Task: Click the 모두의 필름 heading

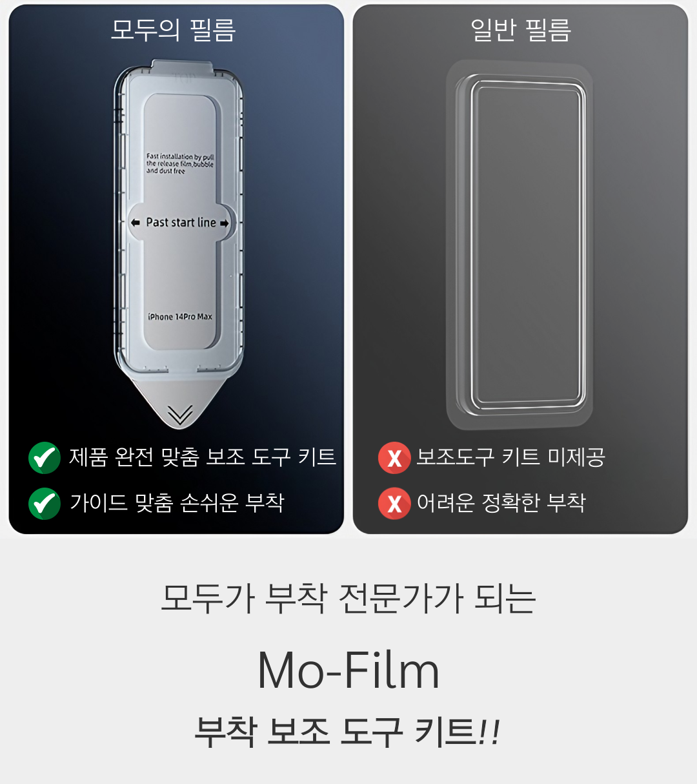Action: coord(173,30)
